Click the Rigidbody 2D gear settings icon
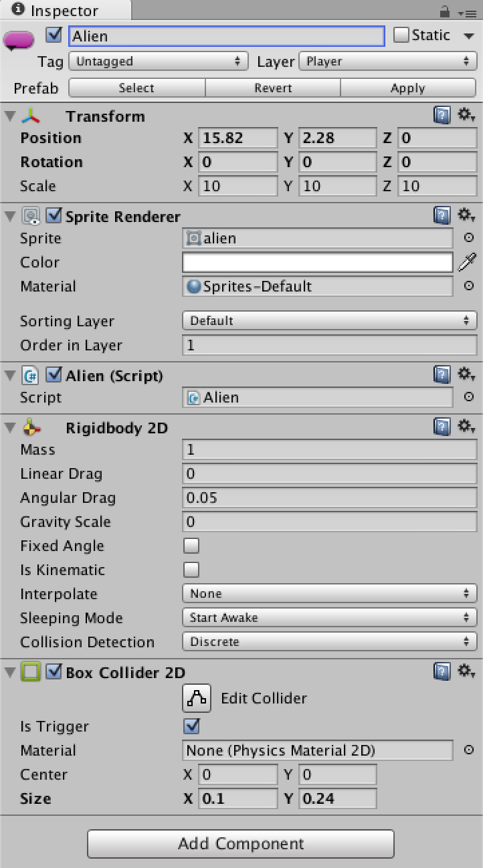Screen dimensions: 483x868 pyautogui.click(x=466, y=427)
